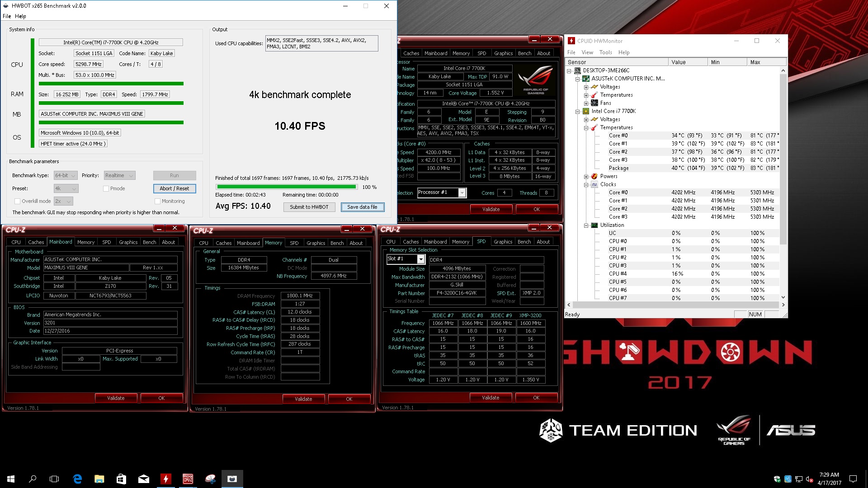The height and width of the screenshot is (488, 868).
Task: Open the Benchmark type 64-bit dropdown
Action: coord(66,176)
